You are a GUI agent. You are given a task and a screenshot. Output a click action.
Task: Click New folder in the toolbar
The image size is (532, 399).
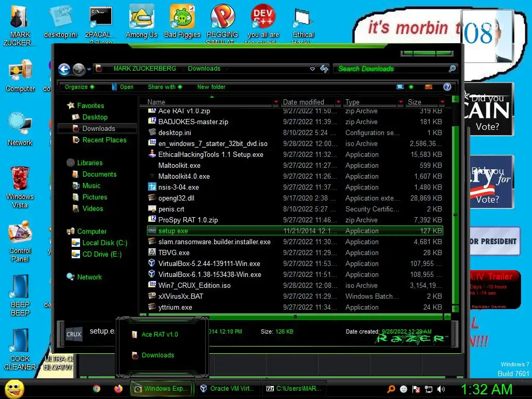click(x=211, y=87)
